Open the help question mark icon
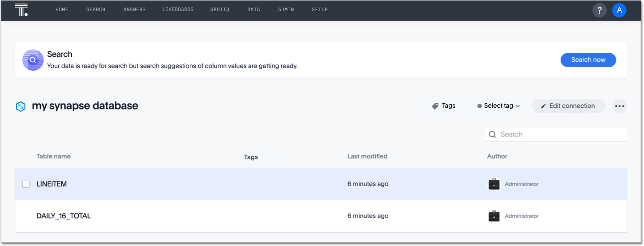This screenshot has height=246, width=644. pos(599,10)
